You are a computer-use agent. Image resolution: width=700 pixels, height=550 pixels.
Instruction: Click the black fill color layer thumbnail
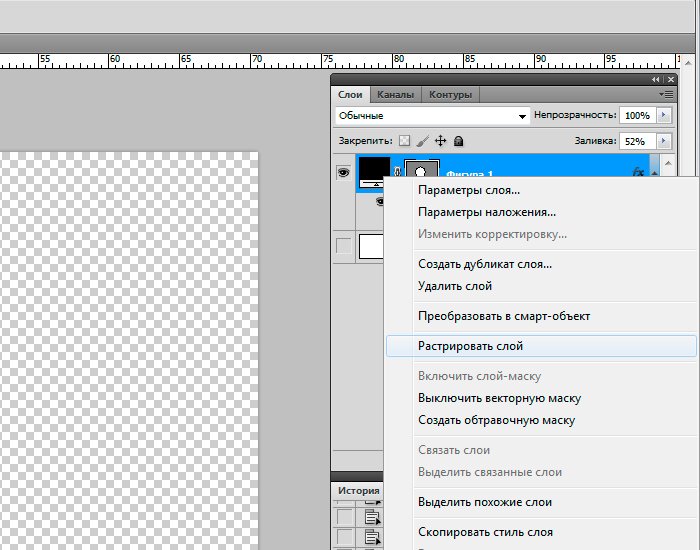point(374,171)
